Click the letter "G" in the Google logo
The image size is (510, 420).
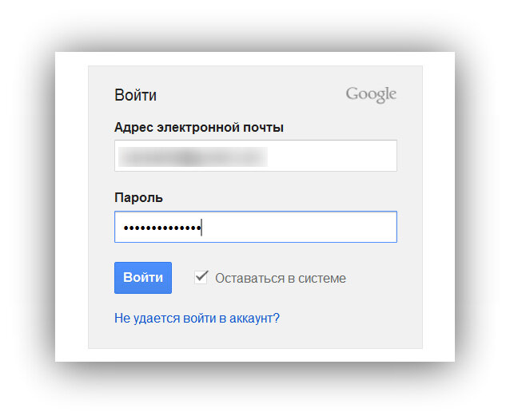[352, 94]
